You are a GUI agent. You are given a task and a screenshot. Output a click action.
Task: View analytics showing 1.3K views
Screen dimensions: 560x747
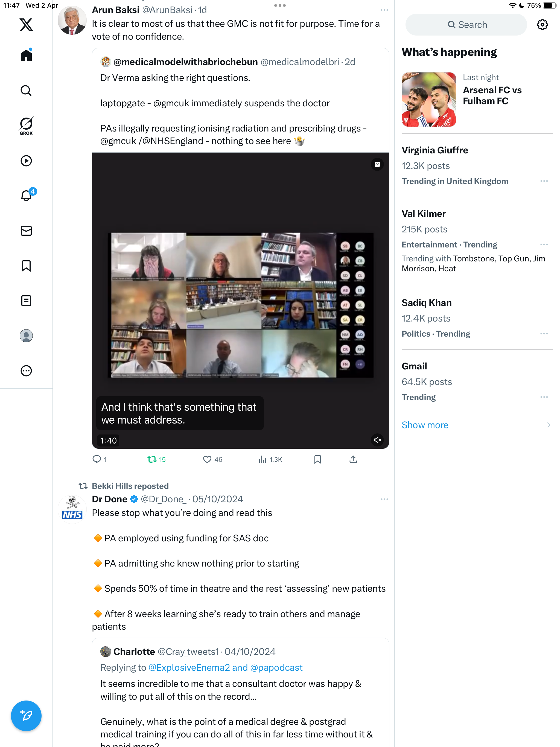270,459
